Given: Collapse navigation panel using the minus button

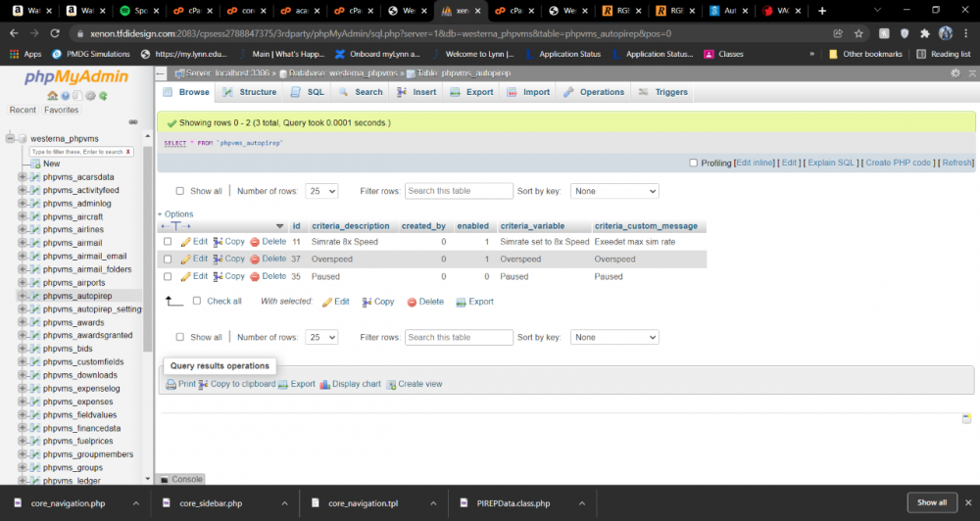Looking at the screenshot, I should (161, 73).
